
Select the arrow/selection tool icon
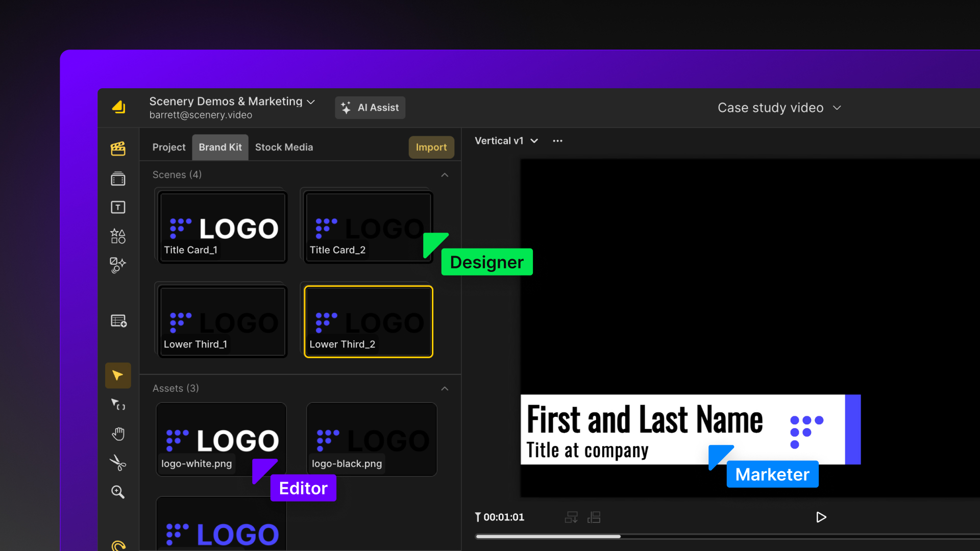[x=118, y=375]
